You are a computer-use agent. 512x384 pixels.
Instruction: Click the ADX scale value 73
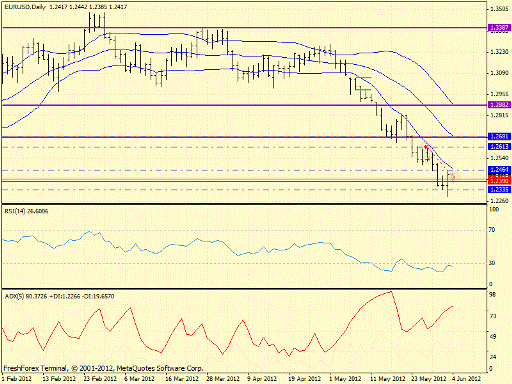[x=492, y=316]
